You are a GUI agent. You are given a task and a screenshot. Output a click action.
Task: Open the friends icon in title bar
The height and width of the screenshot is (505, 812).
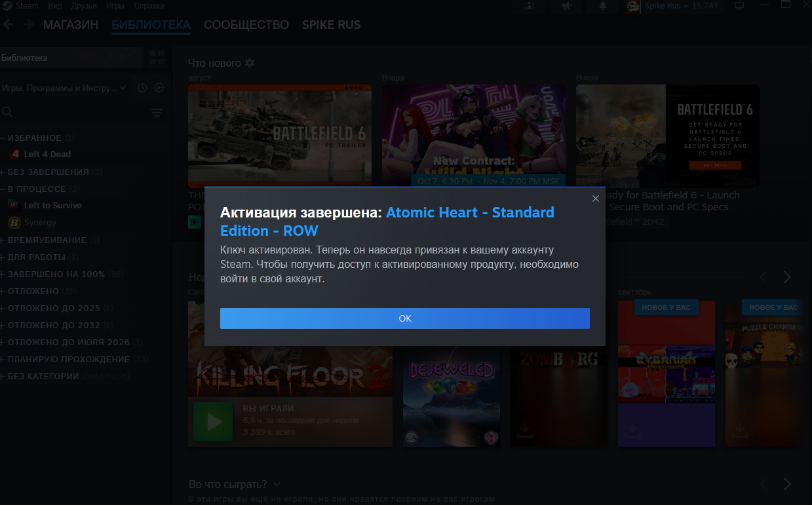530,6
